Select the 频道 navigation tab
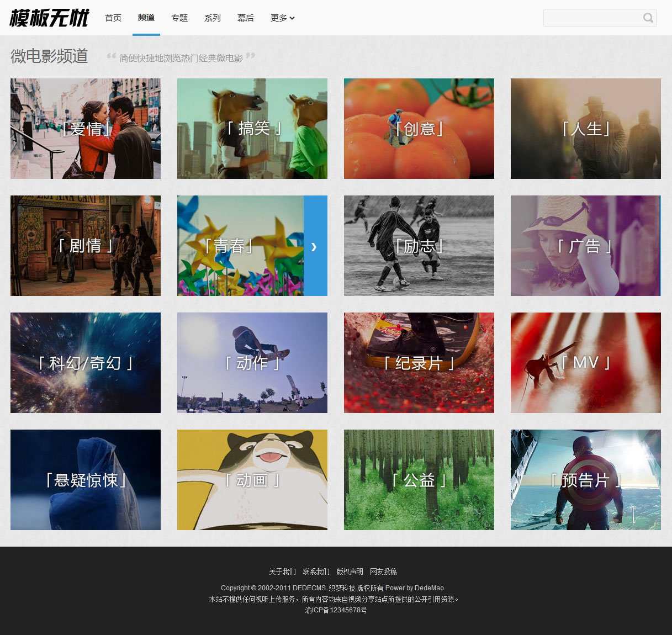This screenshot has height=635, width=672. click(146, 18)
